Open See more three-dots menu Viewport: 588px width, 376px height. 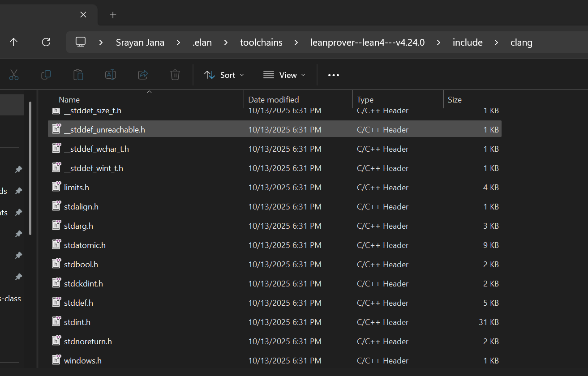click(x=334, y=75)
